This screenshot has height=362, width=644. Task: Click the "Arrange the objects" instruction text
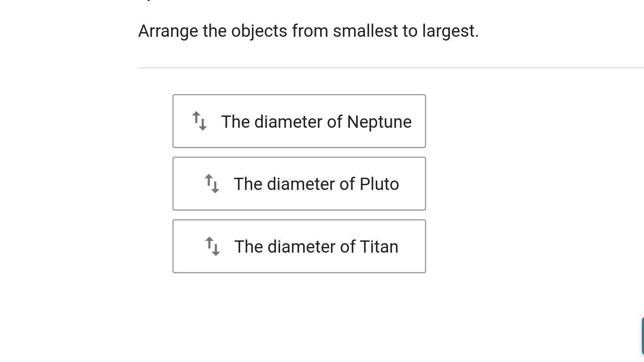point(308,31)
